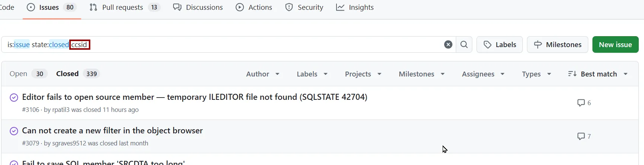Clear the issue search query
The height and width of the screenshot is (165, 644).
coord(448,44)
